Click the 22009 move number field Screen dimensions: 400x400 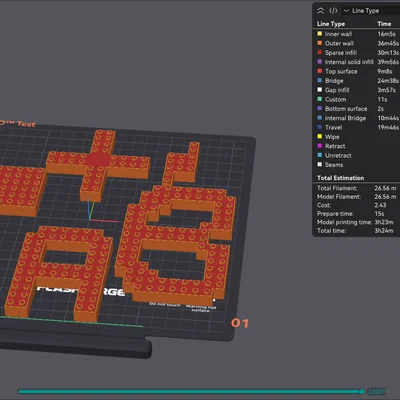[376, 391]
